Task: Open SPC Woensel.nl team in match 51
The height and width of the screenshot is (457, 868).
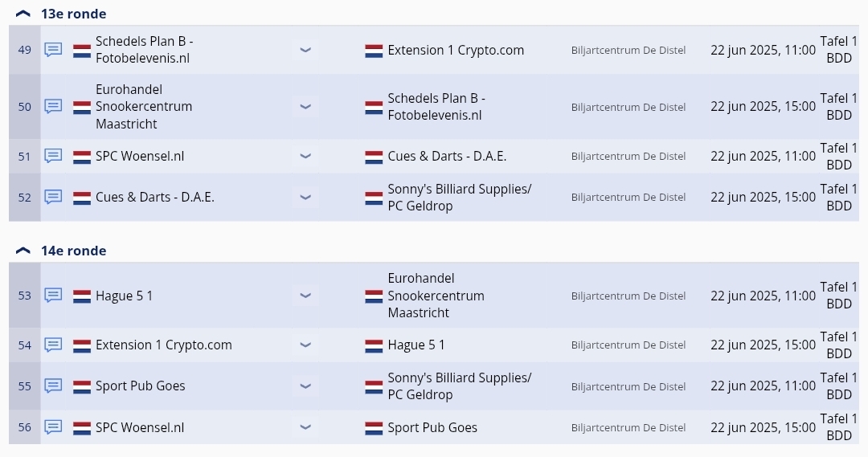Action: pos(140,156)
